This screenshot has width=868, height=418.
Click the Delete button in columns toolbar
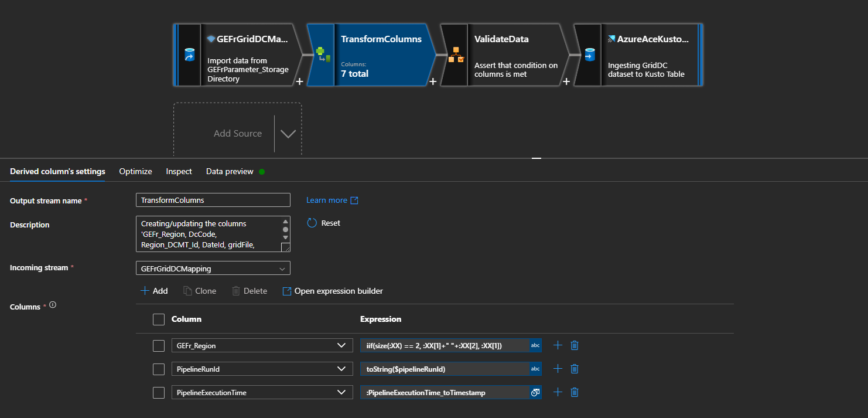click(x=250, y=291)
